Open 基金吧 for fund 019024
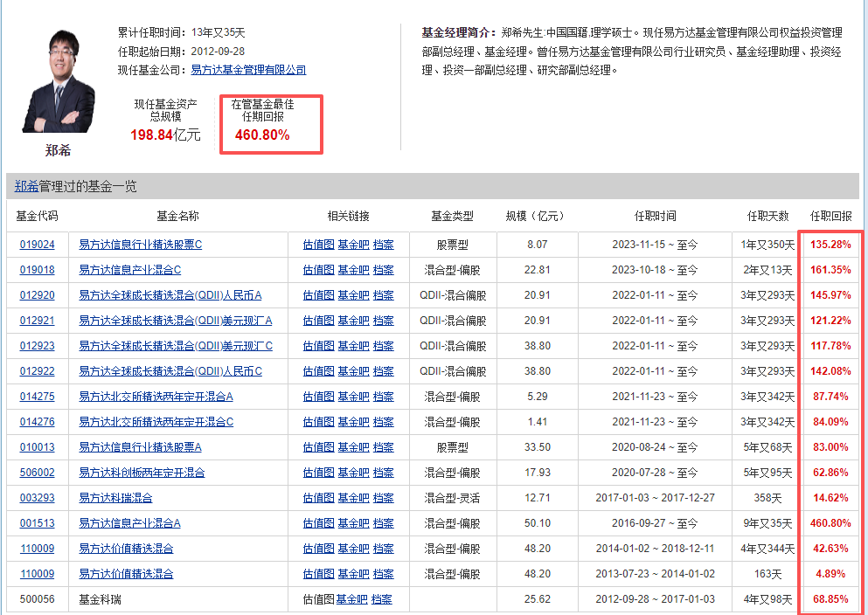Image resolution: width=868 pixels, height=615 pixels. (353, 245)
